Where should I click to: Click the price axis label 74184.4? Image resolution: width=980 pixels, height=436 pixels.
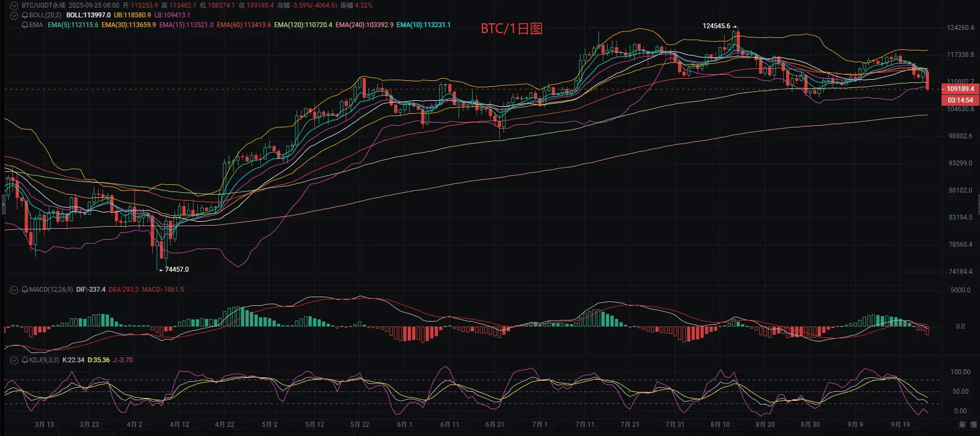click(x=960, y=272)
